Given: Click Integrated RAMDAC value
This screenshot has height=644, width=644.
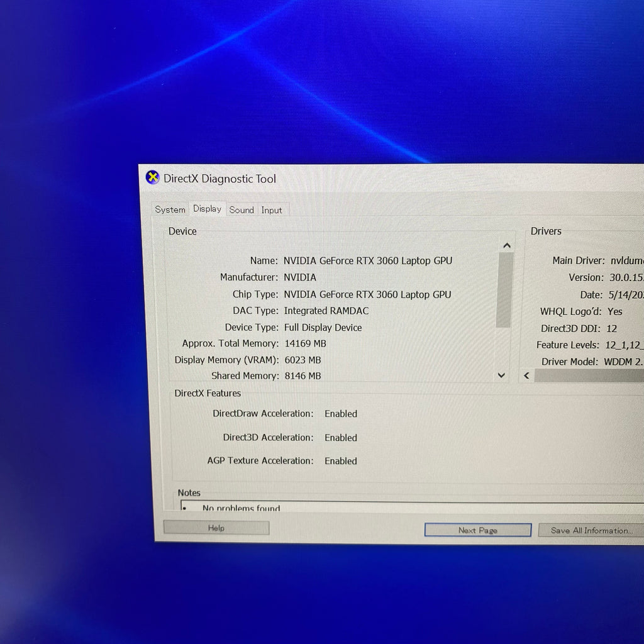Looking at the screenshot, I should pyautogui.click(x=326, y=311).
